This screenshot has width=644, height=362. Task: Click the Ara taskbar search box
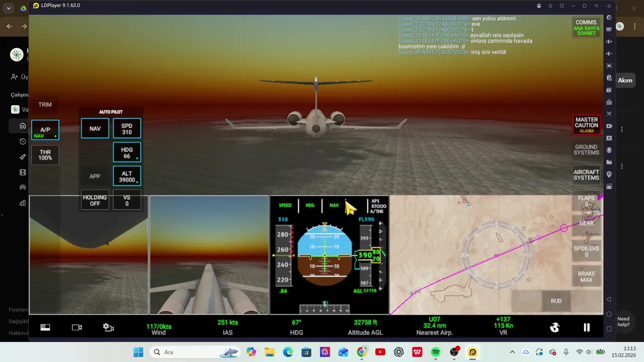coord(195,352)
